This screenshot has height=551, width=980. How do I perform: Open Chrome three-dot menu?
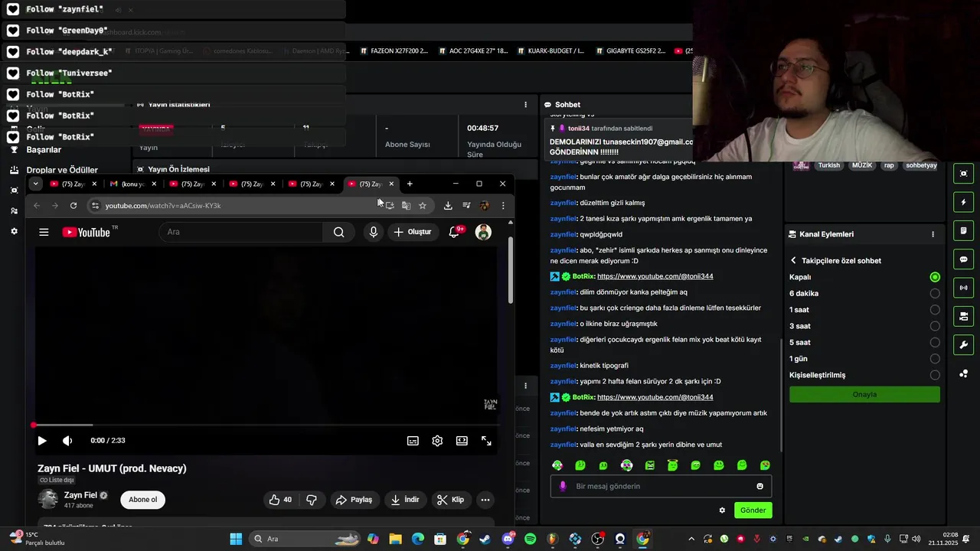tap(503, 205)
